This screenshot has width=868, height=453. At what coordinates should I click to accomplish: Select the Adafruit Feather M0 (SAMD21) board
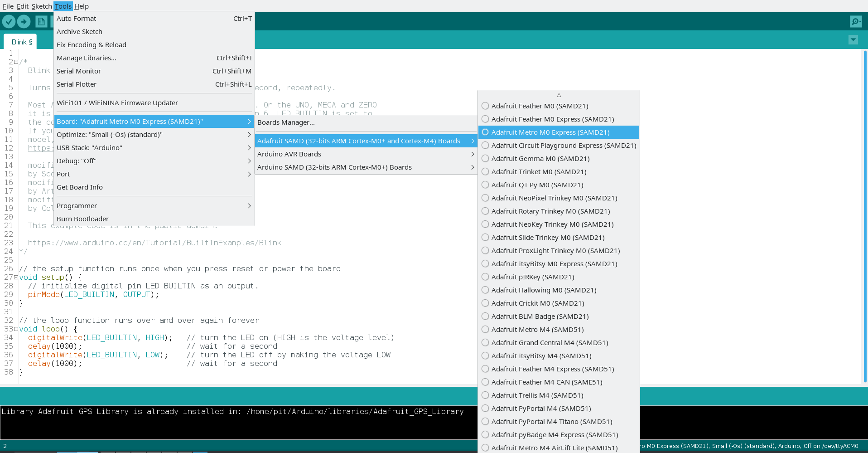click(x=540, y=106)
